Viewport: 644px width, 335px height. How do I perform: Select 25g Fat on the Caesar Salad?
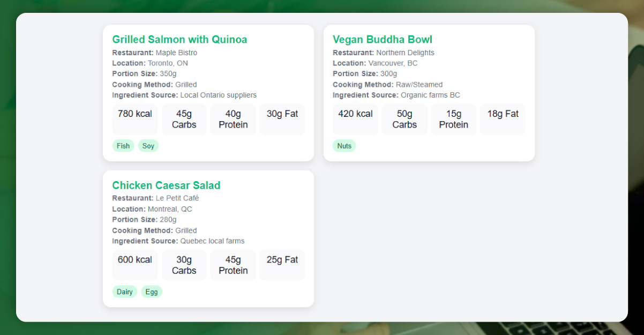(282, 265)
